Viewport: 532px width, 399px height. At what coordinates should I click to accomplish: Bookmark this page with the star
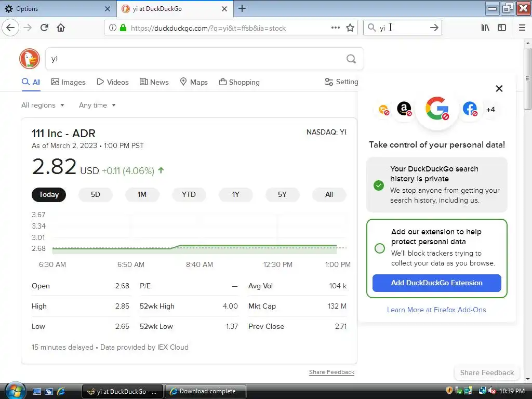[x=350, y=28]
